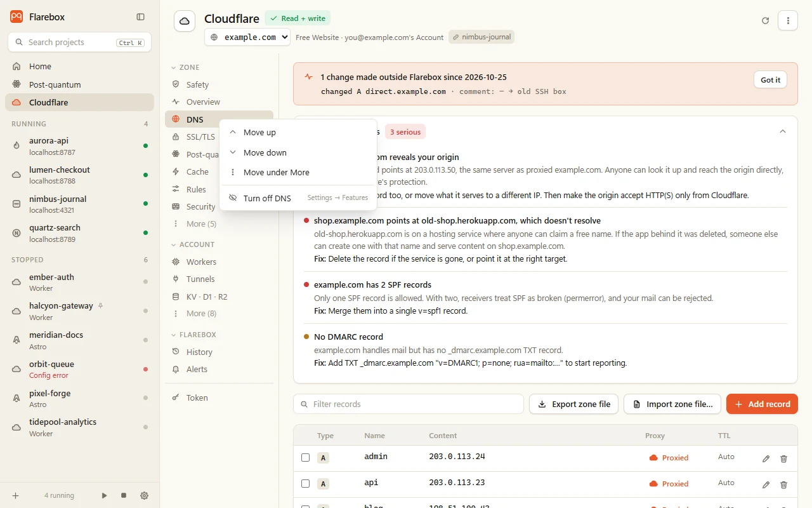
Task: Open Cache in zone nav
Action: tap(192, 171)
